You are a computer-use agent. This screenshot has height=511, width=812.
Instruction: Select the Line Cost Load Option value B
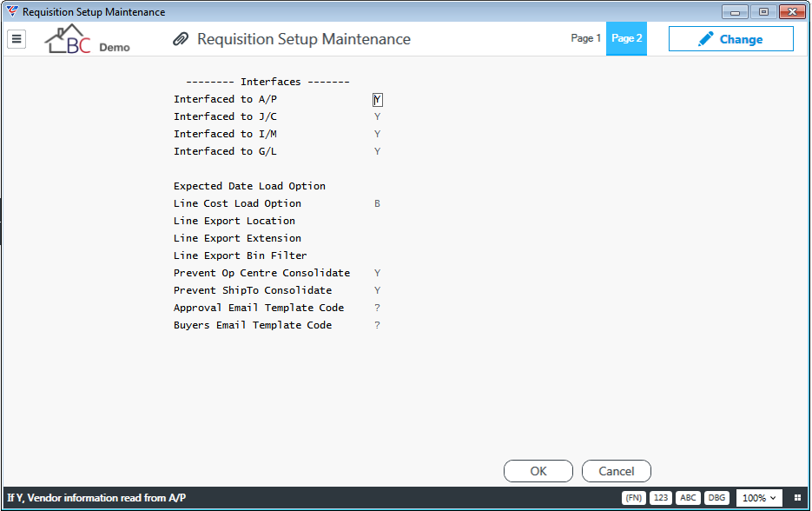click(378, 203)
